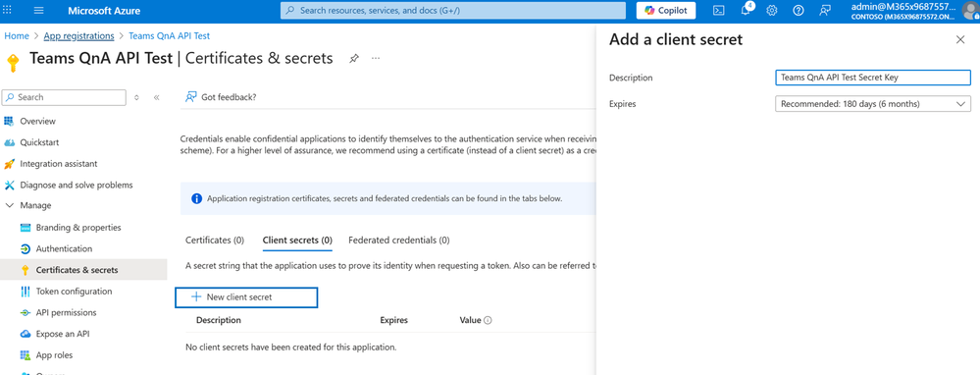Viewport: 980px width, 375px height.
Task: Open the more options ellipsis by the title
Action: coord(376,58)
